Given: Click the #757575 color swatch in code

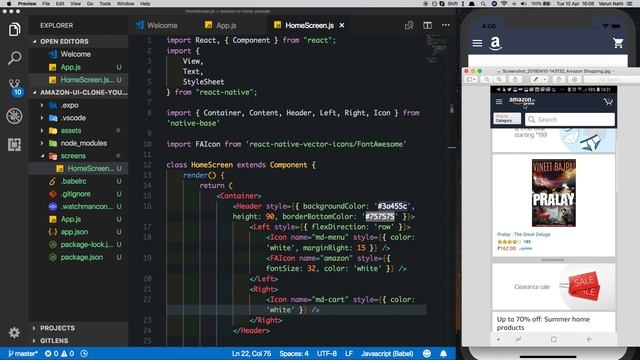Looking at the screenshot, I should pyautogui.click(x=380, y=217).
